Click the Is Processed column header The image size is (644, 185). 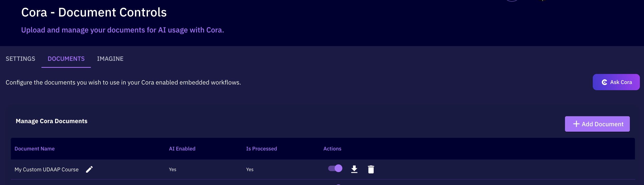[261, 149]
